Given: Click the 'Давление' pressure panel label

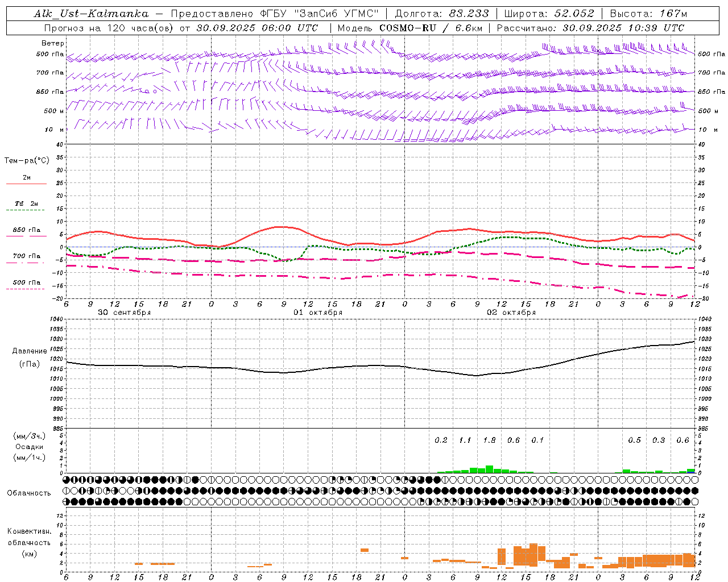Looking at the screenshot, I should click(x=30, y=351).
